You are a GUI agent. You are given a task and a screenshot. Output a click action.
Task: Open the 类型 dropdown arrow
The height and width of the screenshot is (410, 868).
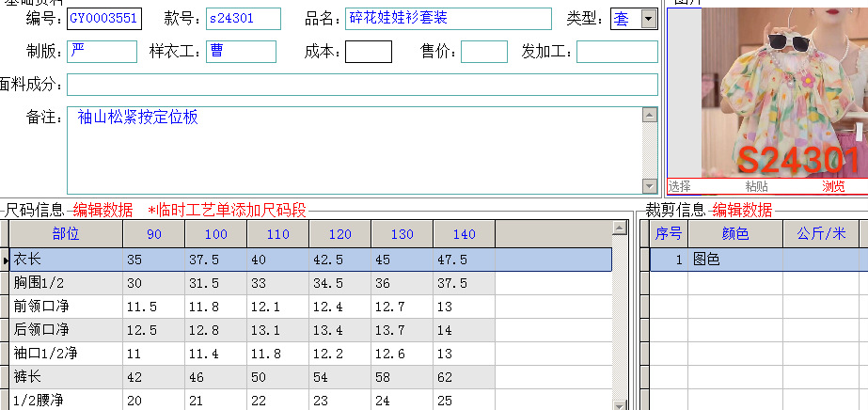(648, 20)
